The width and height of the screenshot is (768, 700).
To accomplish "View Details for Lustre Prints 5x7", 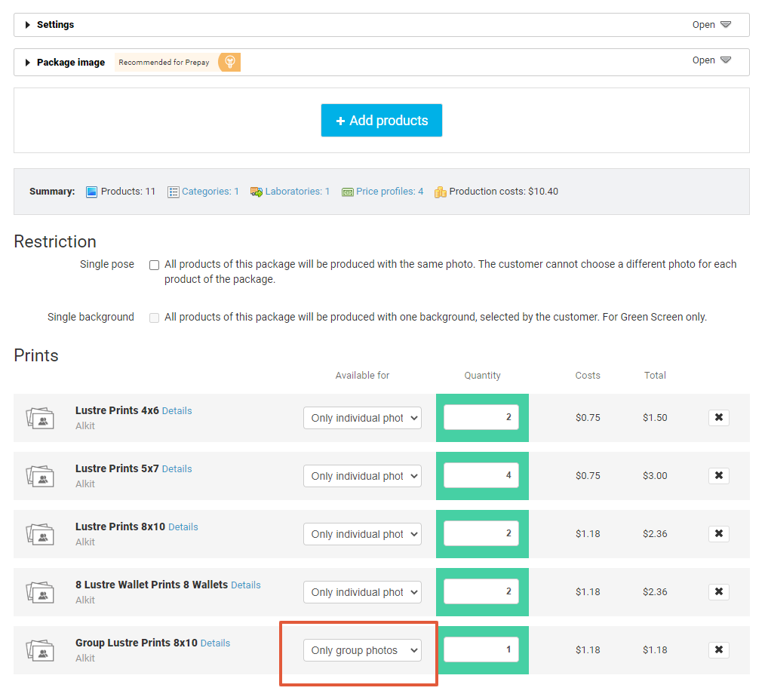I will point(177,468).
